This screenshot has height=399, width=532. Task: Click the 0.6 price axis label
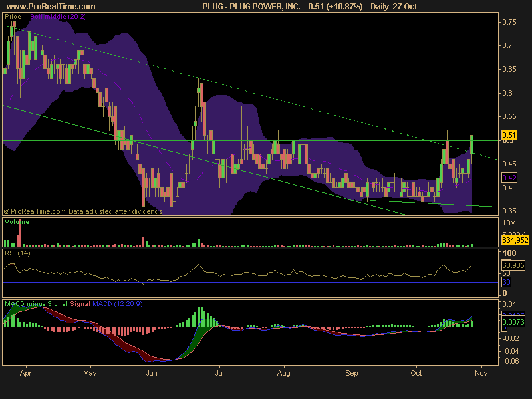[507, 93]
